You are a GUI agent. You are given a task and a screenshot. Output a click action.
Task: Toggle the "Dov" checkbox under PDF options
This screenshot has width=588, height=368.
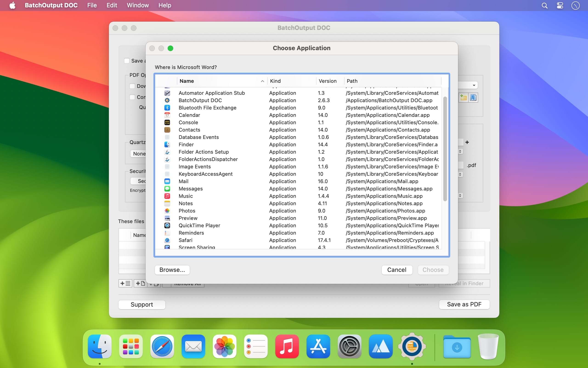pos(133,86)
